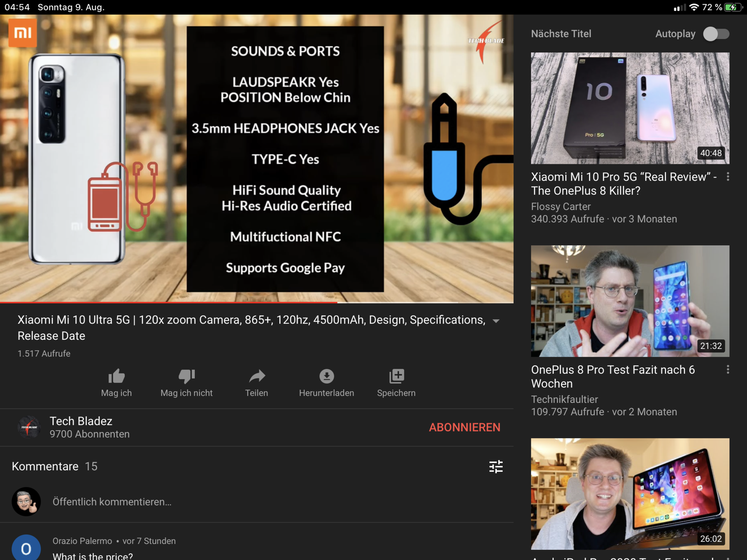Image resolution: width=747 pixels, height=560 pixels.
Task: Tap the thumbs-down Mag ich nicht icon
Action: coord(187,376)
